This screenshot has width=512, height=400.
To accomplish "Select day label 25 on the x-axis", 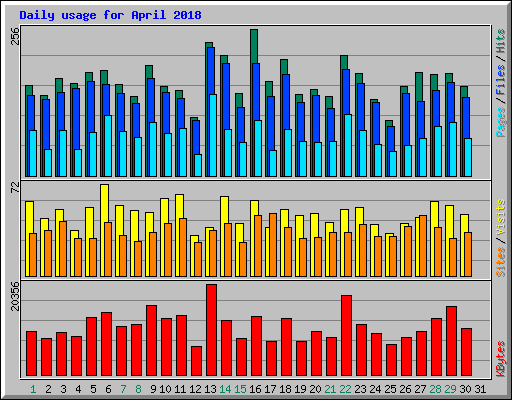I will pos(390,389).
